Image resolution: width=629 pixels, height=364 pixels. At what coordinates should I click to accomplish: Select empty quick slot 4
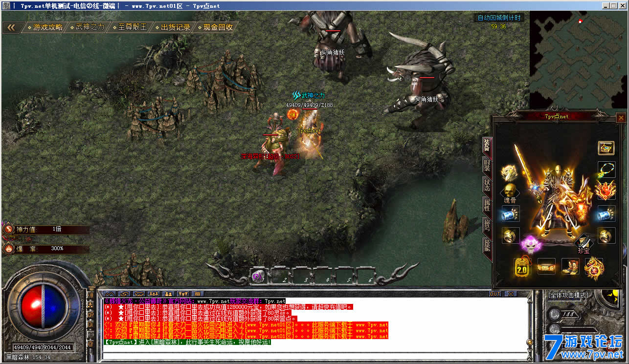tap(324, 276)
